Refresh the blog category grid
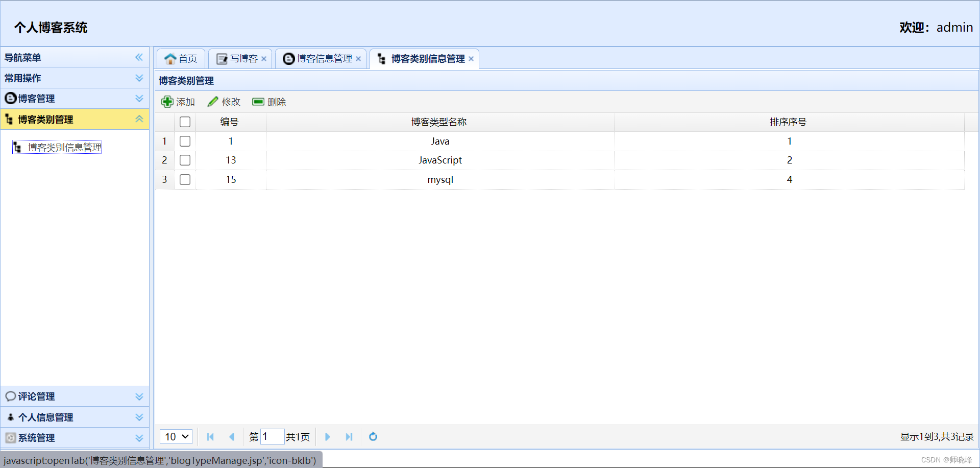 [x=373, y=437]
